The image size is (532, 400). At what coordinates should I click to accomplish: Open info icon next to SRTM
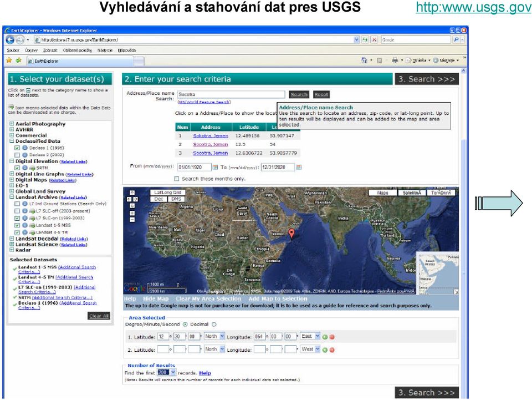[x=25, y=168]
